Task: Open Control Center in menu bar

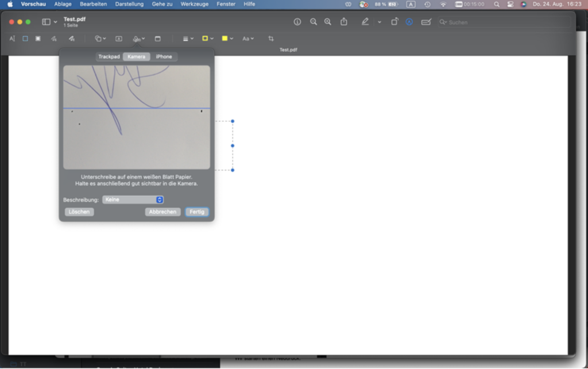Action: (x=510, y=5)
